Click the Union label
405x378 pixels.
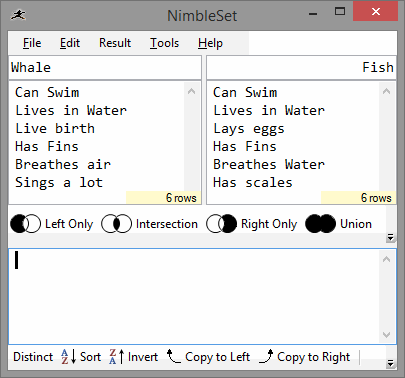click(356, 224)
